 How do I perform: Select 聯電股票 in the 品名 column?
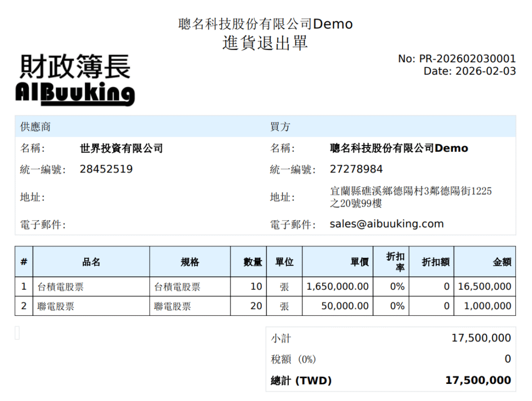tap(56, 306)
